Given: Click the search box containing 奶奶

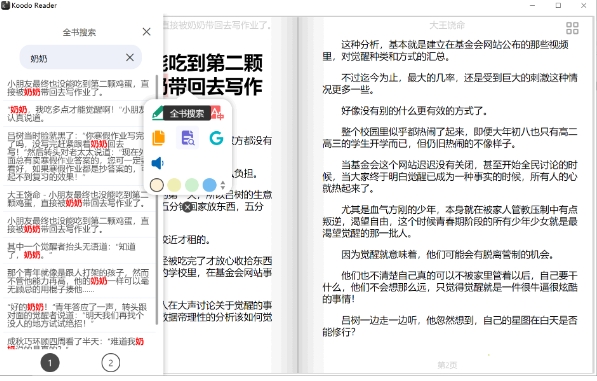Looking at the screenshot, I should click(x=81, y=57).
